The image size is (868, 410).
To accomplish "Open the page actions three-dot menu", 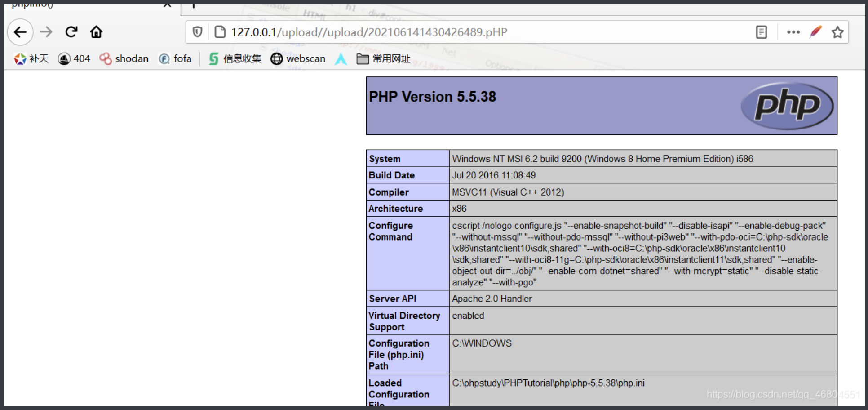I will click(x=793, y=32).
